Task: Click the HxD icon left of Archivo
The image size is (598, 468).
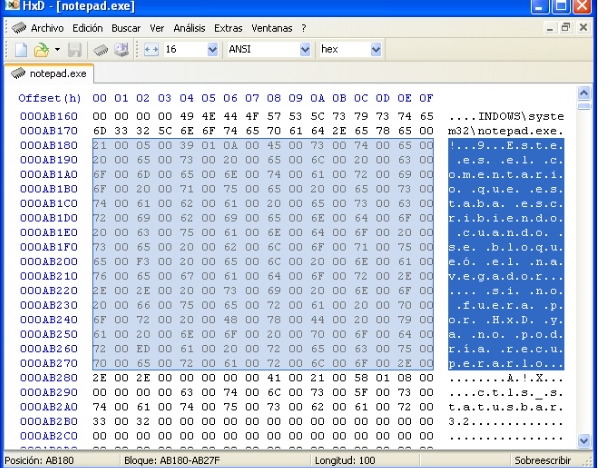Action: [18, 27]
